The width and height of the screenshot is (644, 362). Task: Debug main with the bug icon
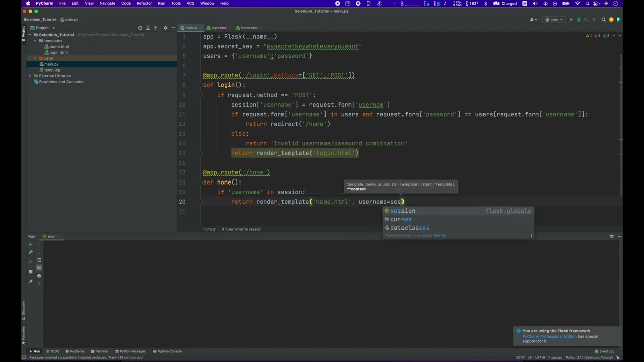[x=579, y=20]
